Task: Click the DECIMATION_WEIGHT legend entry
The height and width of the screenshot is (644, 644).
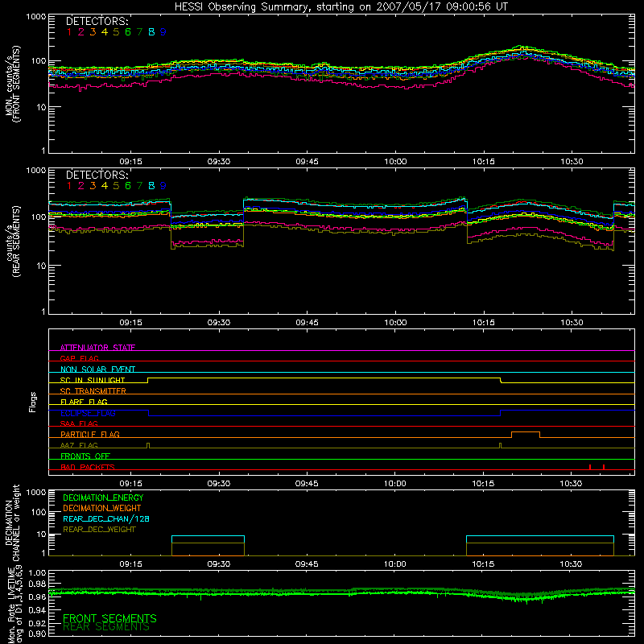Action: 102,509
